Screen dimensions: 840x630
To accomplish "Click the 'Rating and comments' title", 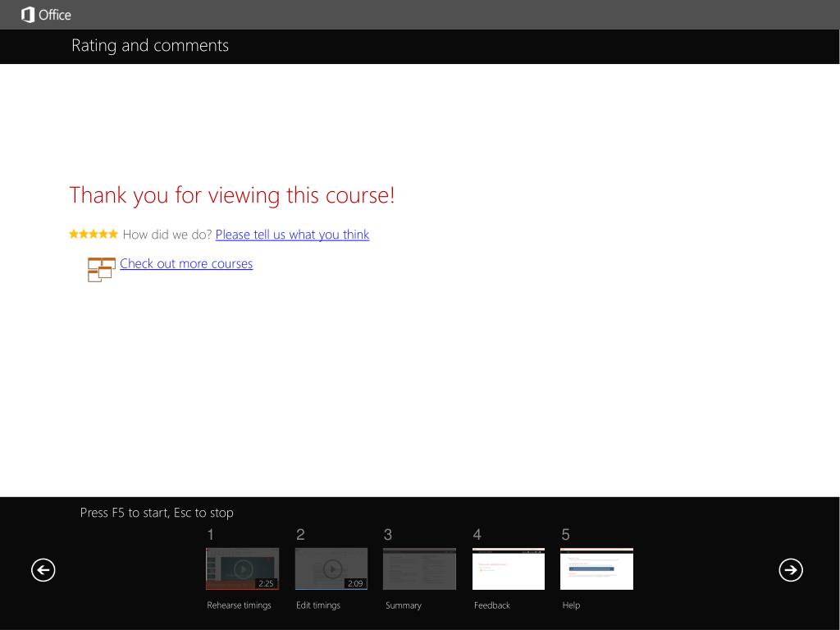I will pyautogui.click(x=150, y=46).
